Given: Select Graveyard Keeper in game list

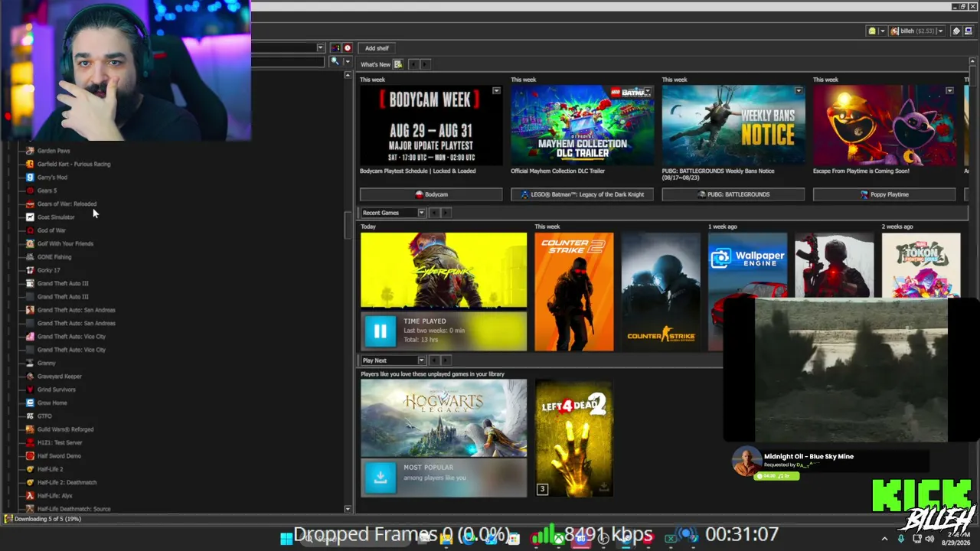Looking at the screenshot, I should coord(60,376).
